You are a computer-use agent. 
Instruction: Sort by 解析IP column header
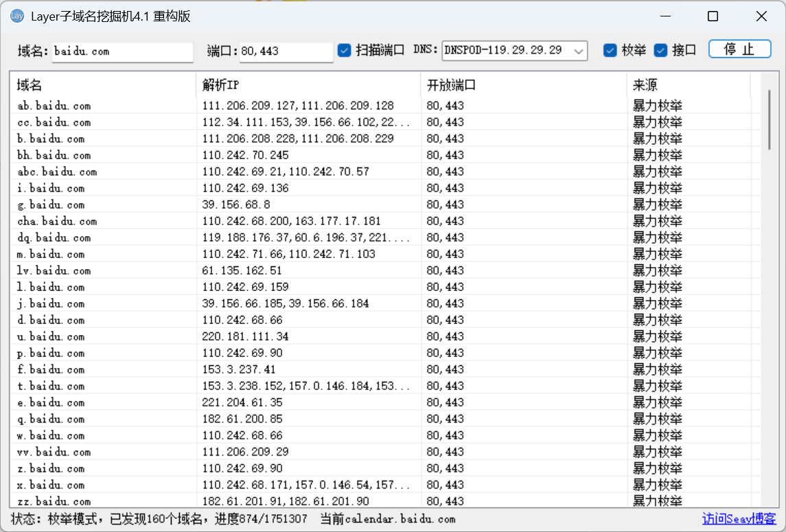[308, 84]
